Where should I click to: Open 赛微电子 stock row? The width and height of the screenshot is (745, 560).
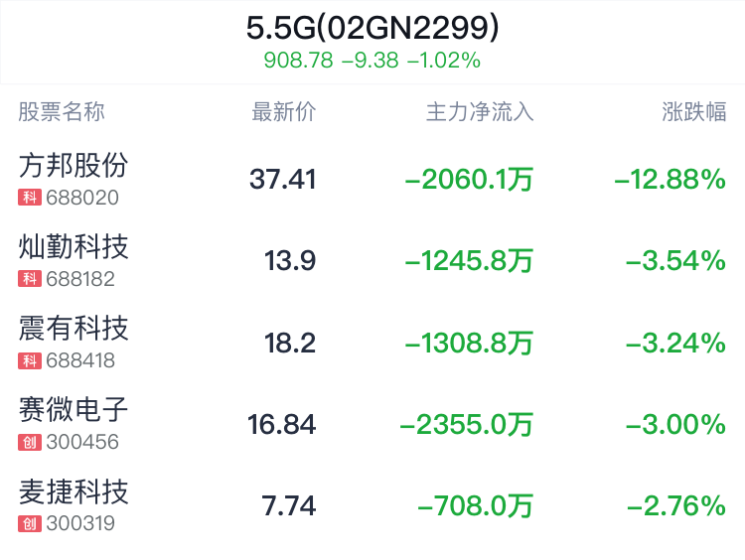pyautogui.click(x=372, y=424)
